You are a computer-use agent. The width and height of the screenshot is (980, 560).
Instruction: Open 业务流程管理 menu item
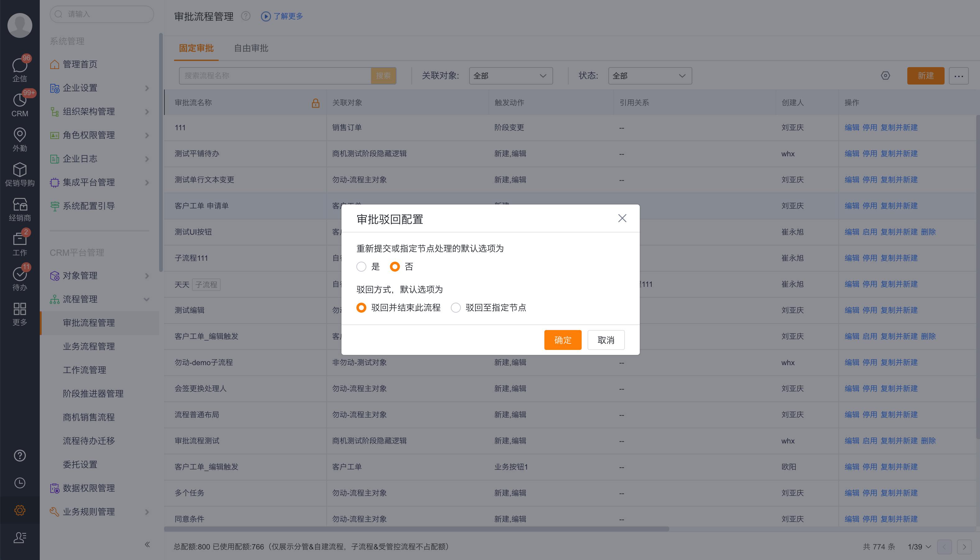click(x=89, y=347)
